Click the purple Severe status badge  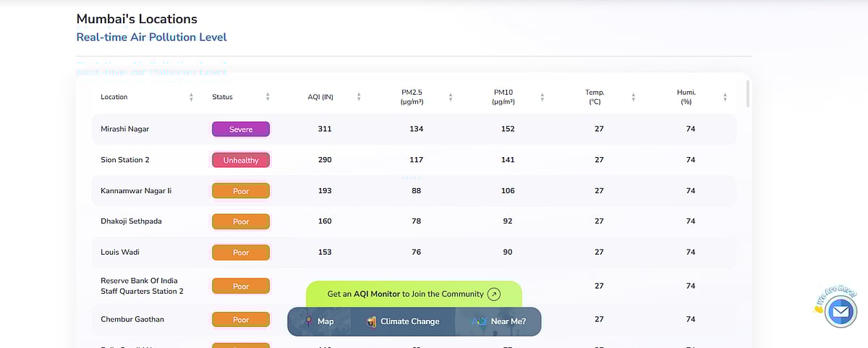pyautogui.click(x=241, y=130)
